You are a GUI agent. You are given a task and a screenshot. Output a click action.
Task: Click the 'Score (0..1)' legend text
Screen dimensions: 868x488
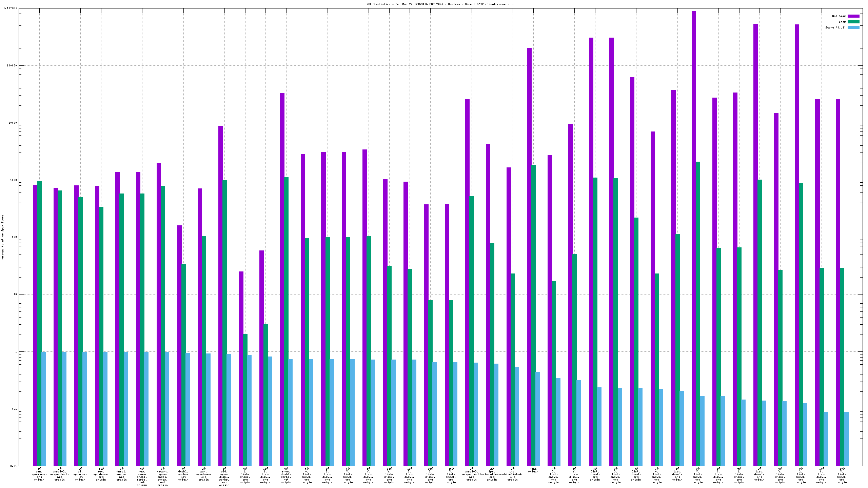(x=835, y=27)
